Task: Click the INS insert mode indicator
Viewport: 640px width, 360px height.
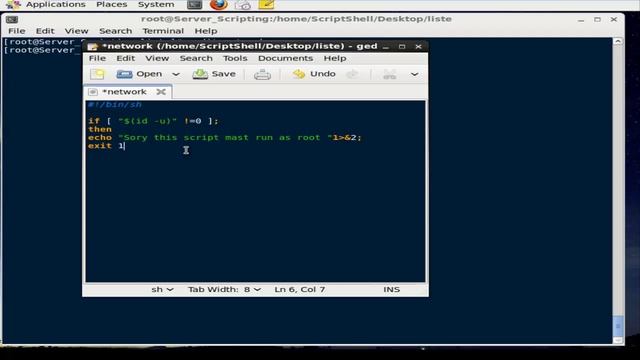Action: (x=391, y=289)
